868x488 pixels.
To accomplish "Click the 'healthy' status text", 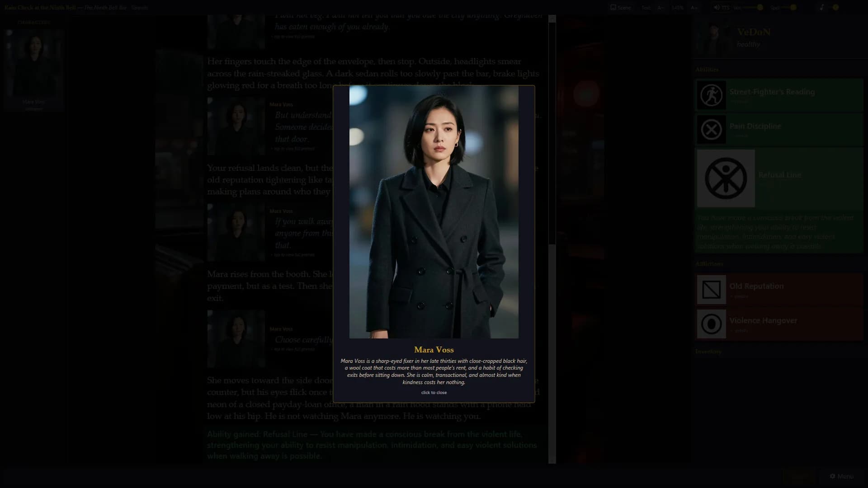I will 748,44.
